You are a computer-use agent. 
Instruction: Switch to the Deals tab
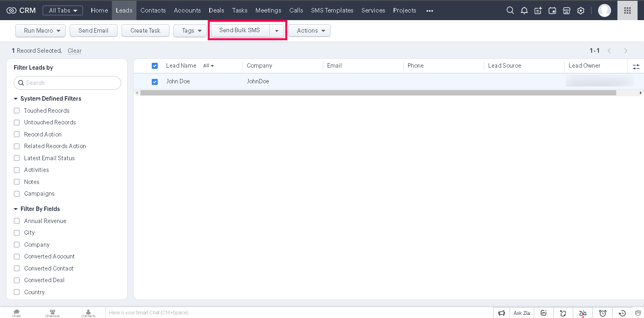pyautogui.click(x=217, y=10)
